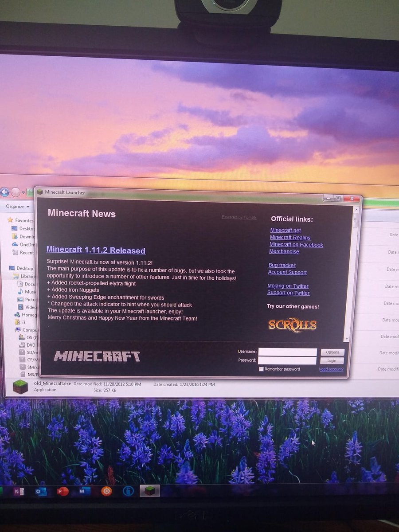Select the CF/M card reader drive
The image size is (399, 532).
pos(28,360)
